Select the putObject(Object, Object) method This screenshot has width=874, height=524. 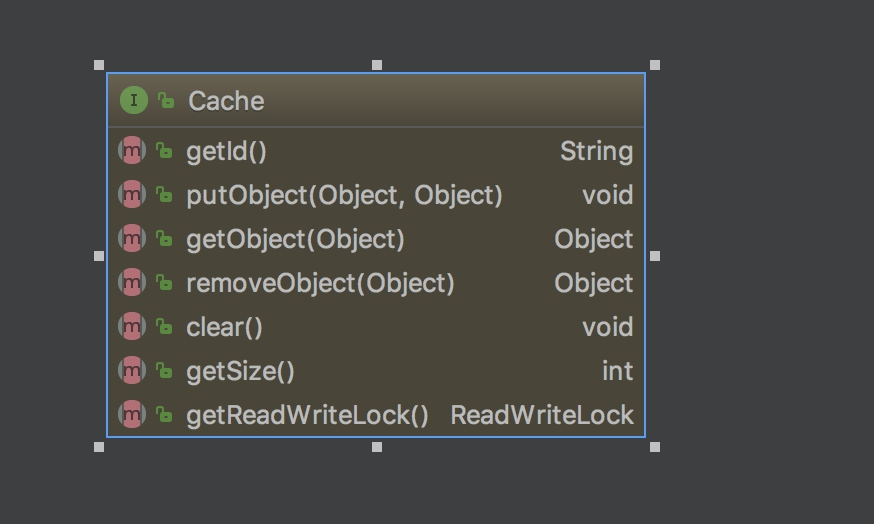click(x=344, y=195)
